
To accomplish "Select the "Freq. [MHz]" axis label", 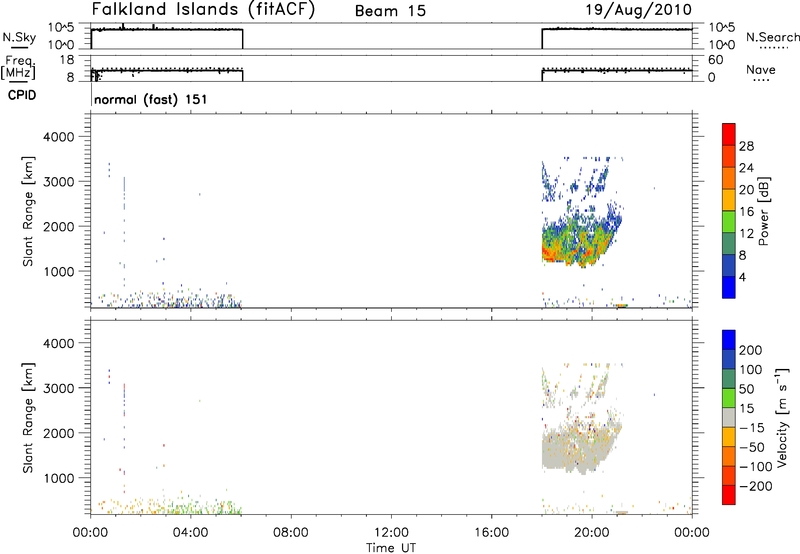I will (18, 68).
